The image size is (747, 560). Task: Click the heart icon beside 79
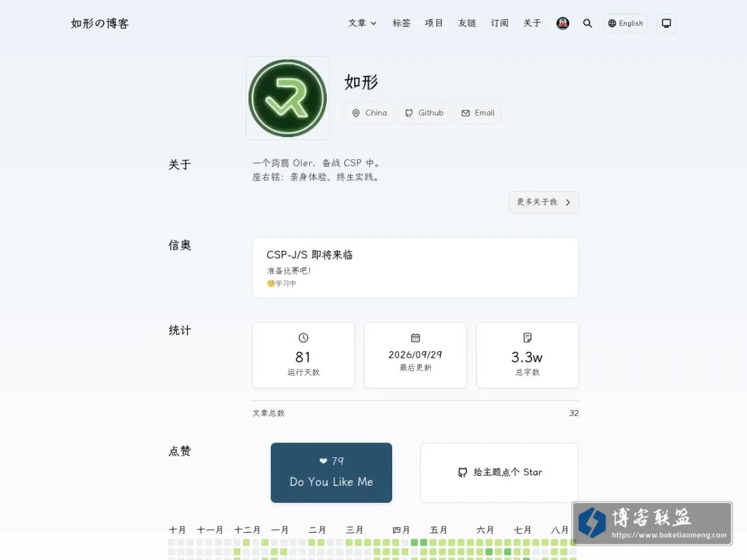[x=323, y=461]
